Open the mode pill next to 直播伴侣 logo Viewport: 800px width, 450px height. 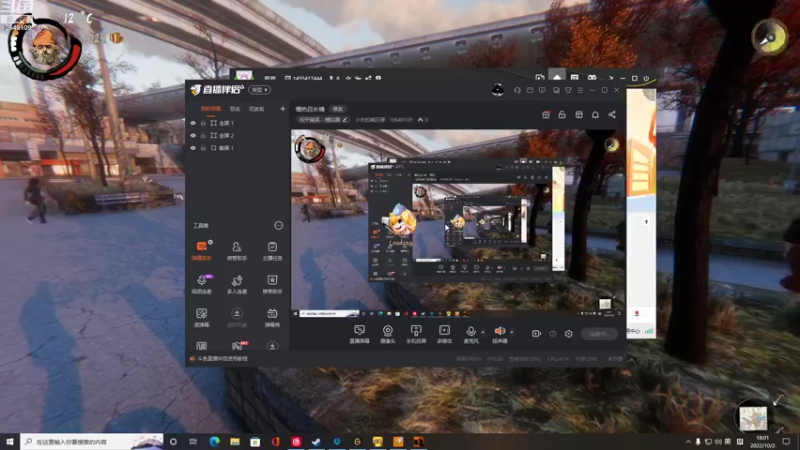pos(260,90)
